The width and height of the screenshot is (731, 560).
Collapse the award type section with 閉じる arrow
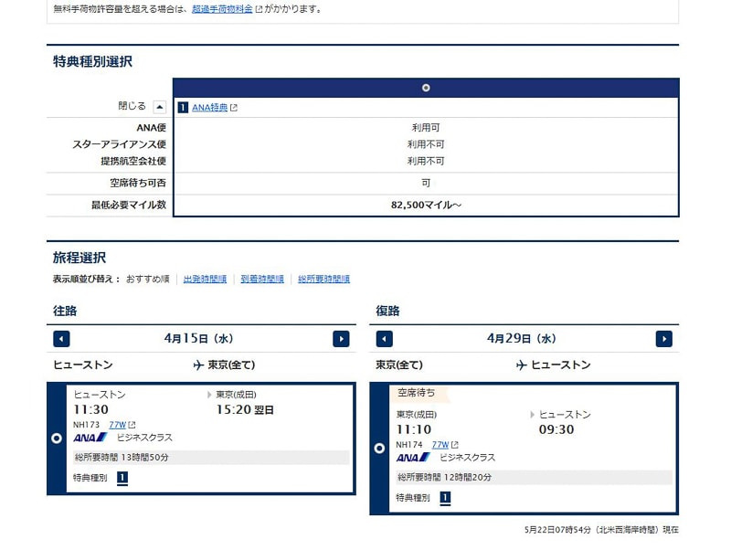(x=160, y=107)
